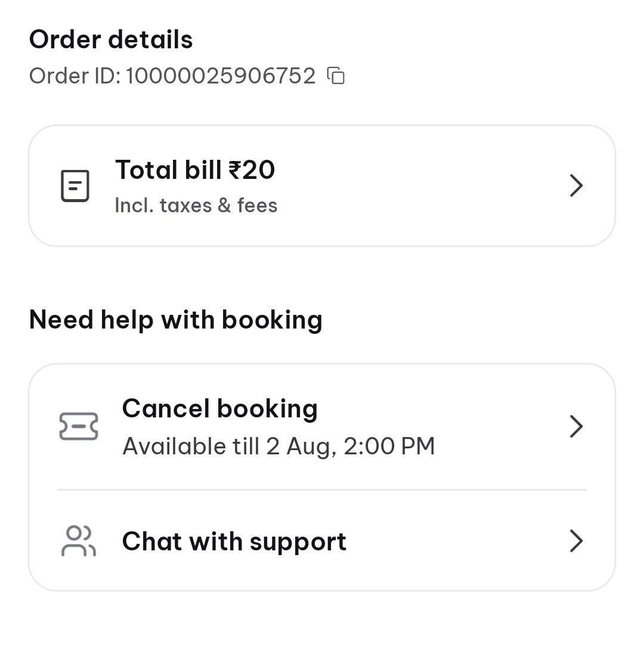Image resolution: width=644 pixels, height=669 pixels.
Task: Click 'Available till 2 Aug, 2:00 PM' text
Action: [278, 446]
